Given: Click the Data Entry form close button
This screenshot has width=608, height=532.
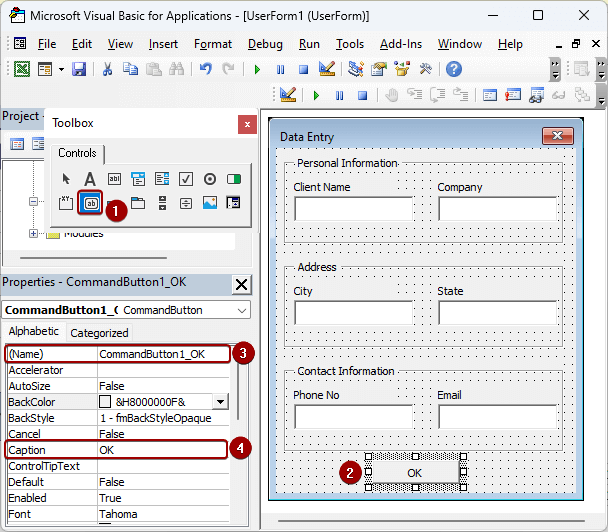Looking at the screenshot, I should [x=558, y=136].
